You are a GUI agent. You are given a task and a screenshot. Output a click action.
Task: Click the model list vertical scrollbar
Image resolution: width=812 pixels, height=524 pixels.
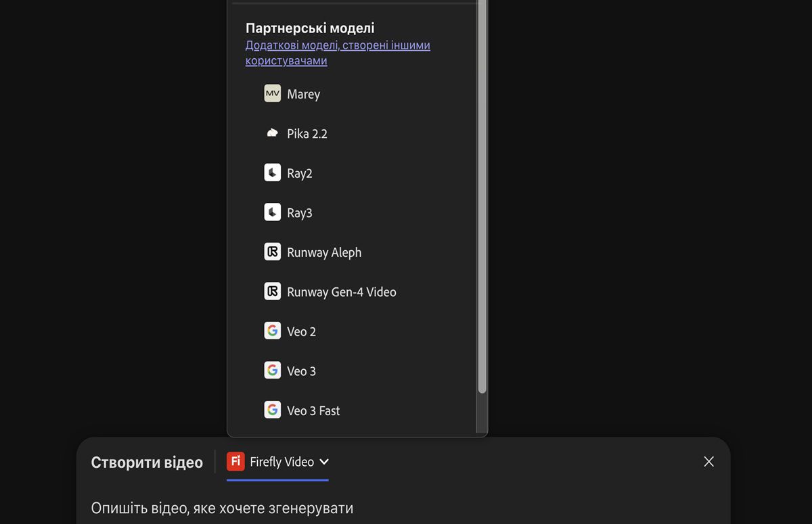(x=482, y=203)
